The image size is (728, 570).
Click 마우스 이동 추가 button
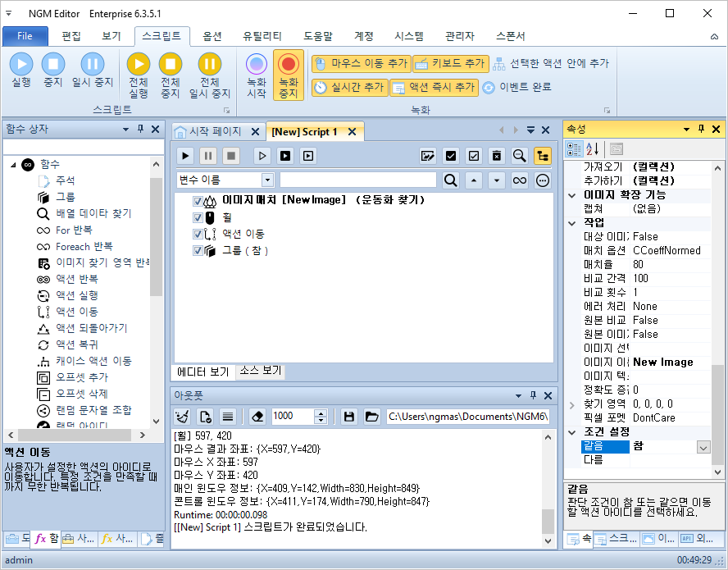tap(362, 64)
